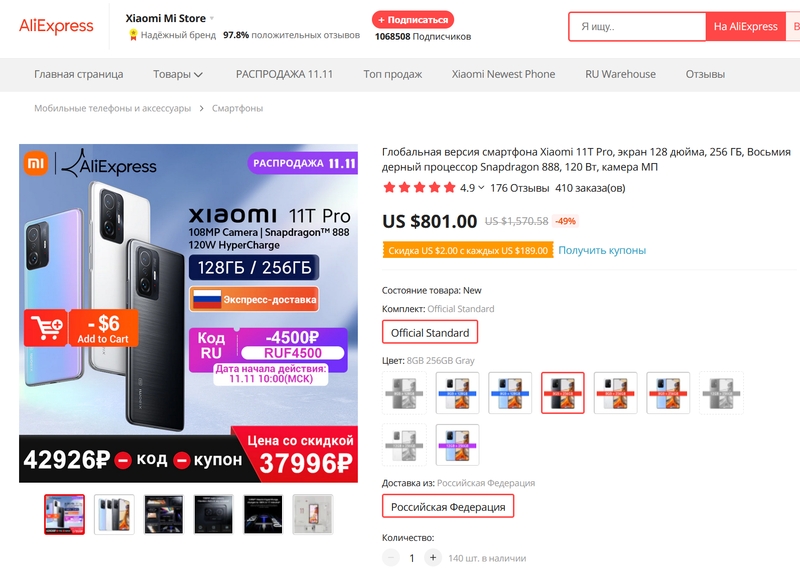Open the РАСПРОДАЖА 11.11 tab
800x574 pixels.
284,74
